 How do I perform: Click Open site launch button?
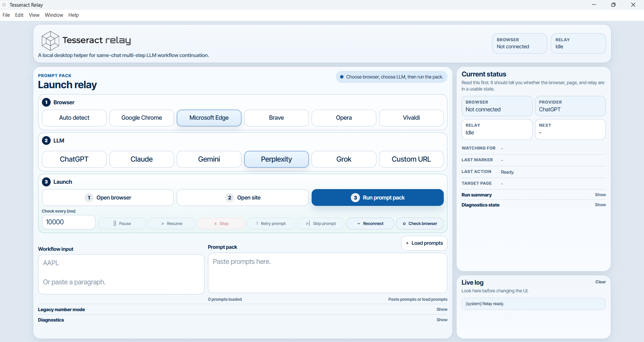[243, 197]
